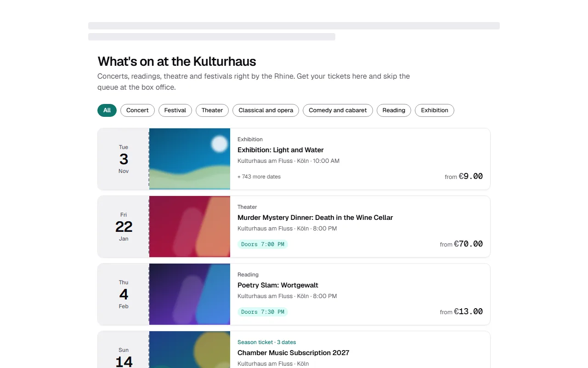
Task: Open Poetry Slam: Wortgewalt event title
Action: click(x=278, y=285)
